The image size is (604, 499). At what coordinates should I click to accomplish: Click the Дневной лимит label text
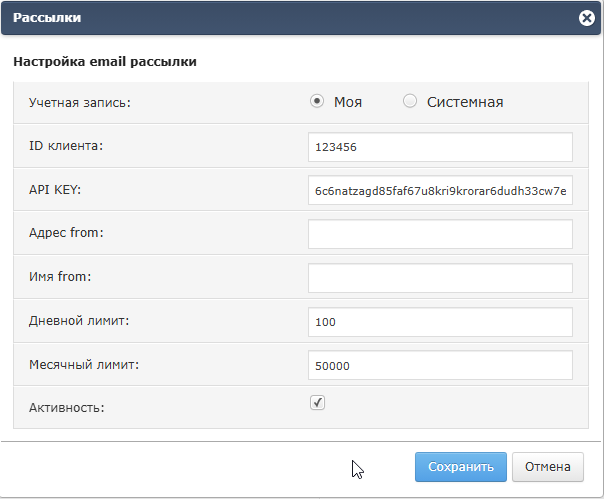coord(80,321)
